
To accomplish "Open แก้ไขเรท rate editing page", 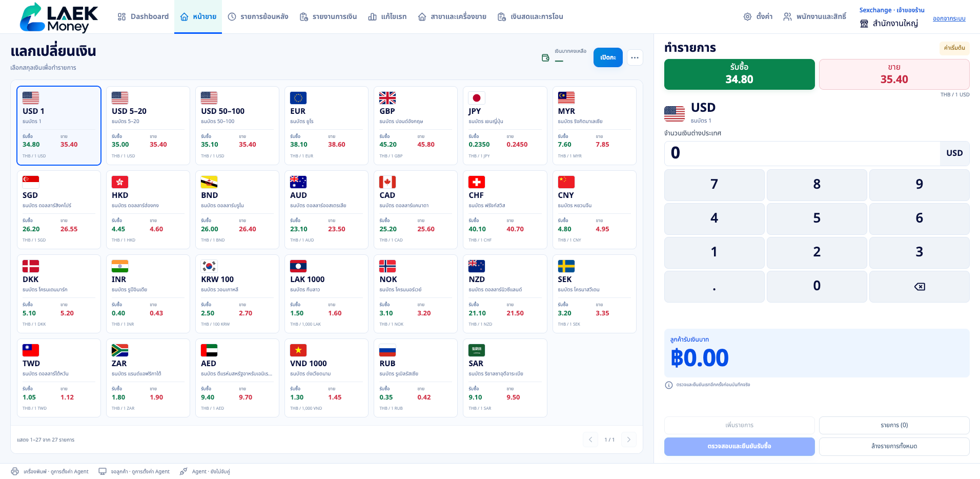I will 387,16.
